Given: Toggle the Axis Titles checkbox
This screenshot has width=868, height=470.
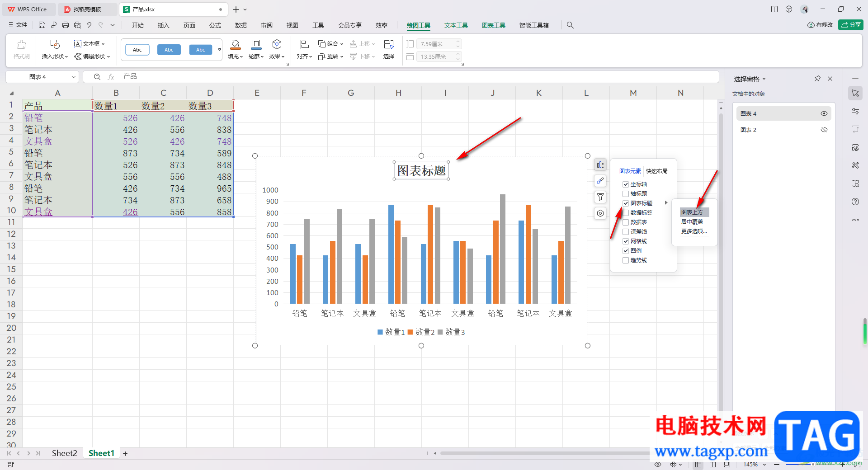Looking at the screenshot, I should 626,194.
